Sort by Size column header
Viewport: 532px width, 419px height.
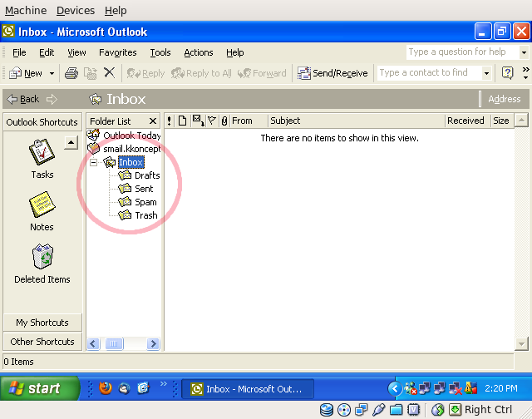(x=502, y=121)
